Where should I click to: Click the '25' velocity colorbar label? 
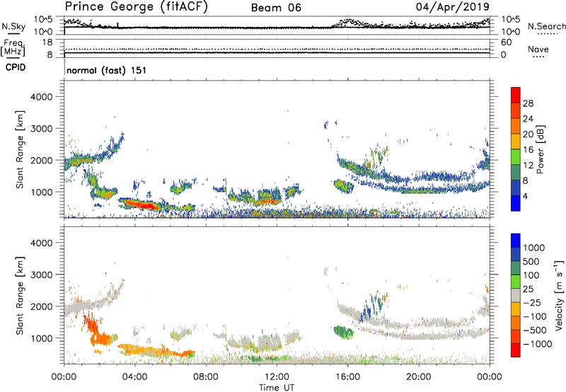tap(528, 289)
